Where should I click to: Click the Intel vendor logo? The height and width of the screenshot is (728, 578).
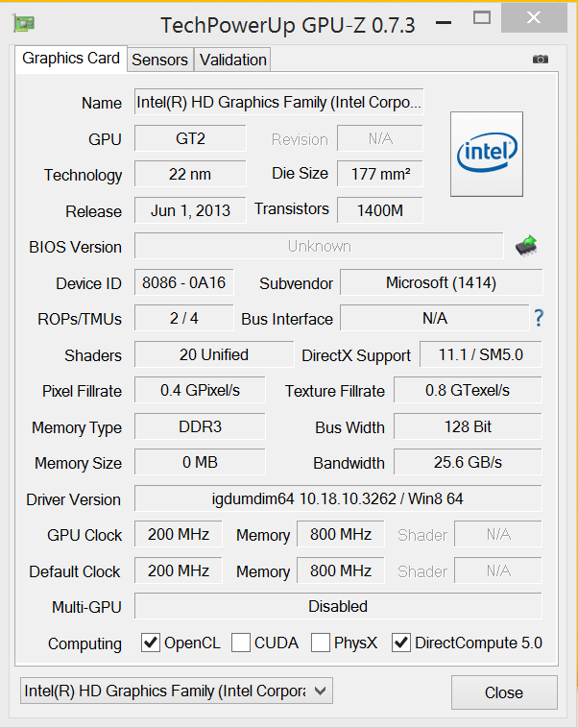tap(487, 154)
